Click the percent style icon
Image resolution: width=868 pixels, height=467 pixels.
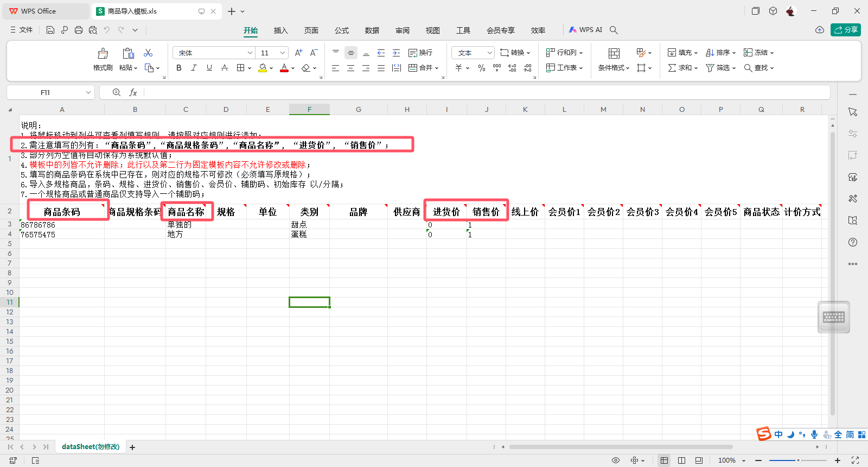click(x=481, y=68)
